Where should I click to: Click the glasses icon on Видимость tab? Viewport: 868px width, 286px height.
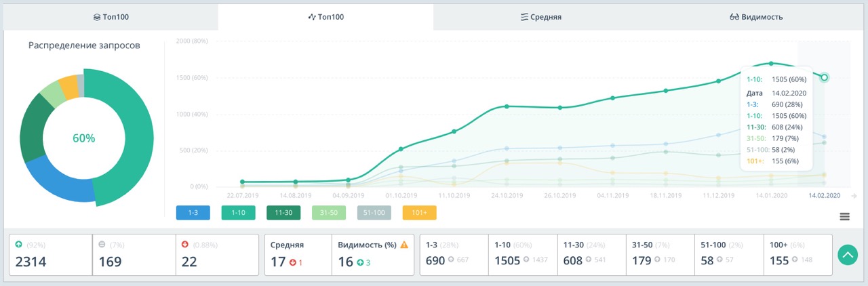tap(734, 17)
